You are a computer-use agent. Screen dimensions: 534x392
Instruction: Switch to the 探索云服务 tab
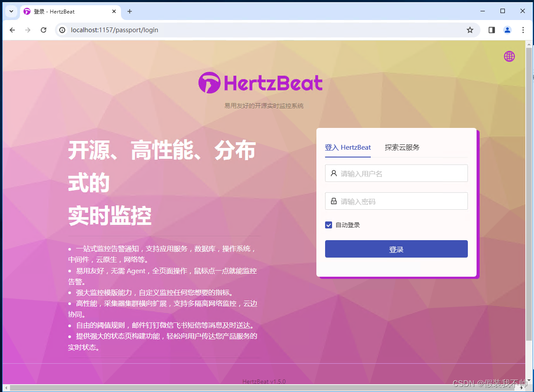401,147
